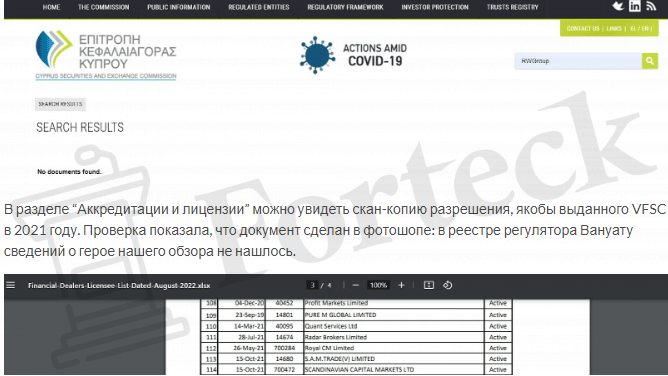Click the 'PURE M GLOBAL LIMITED' cell

[394, 315]
